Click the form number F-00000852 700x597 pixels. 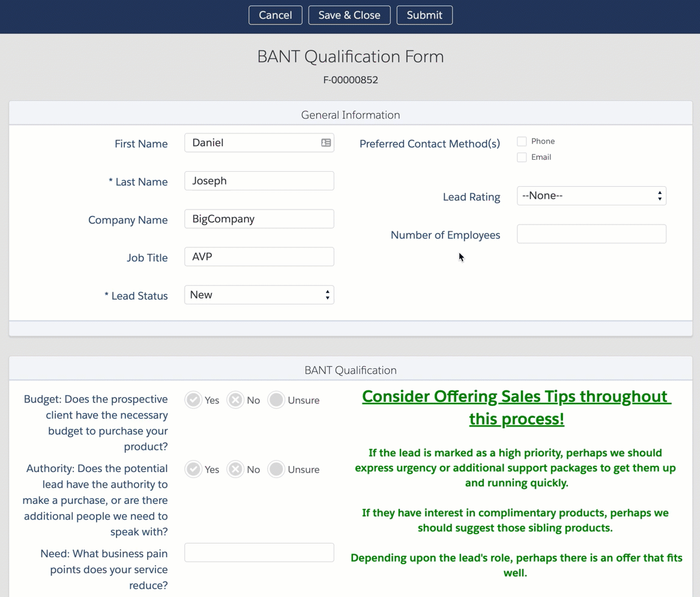coord(351,80)
